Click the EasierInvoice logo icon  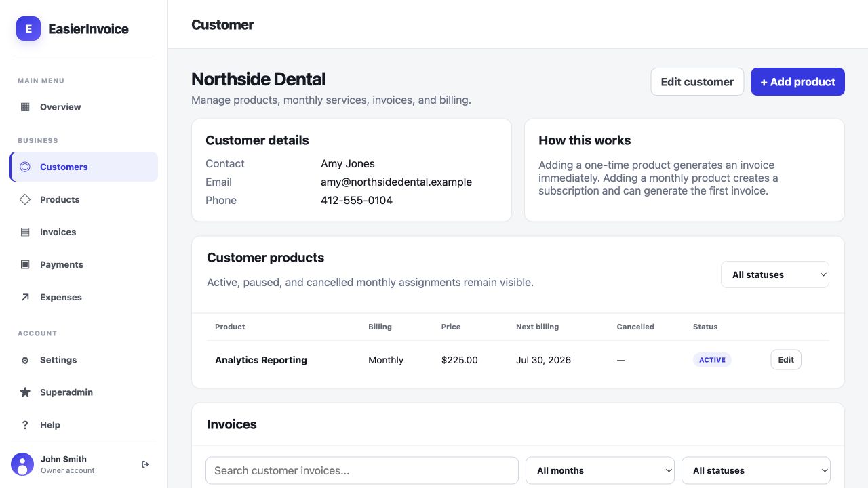click(x=28, y=28)
